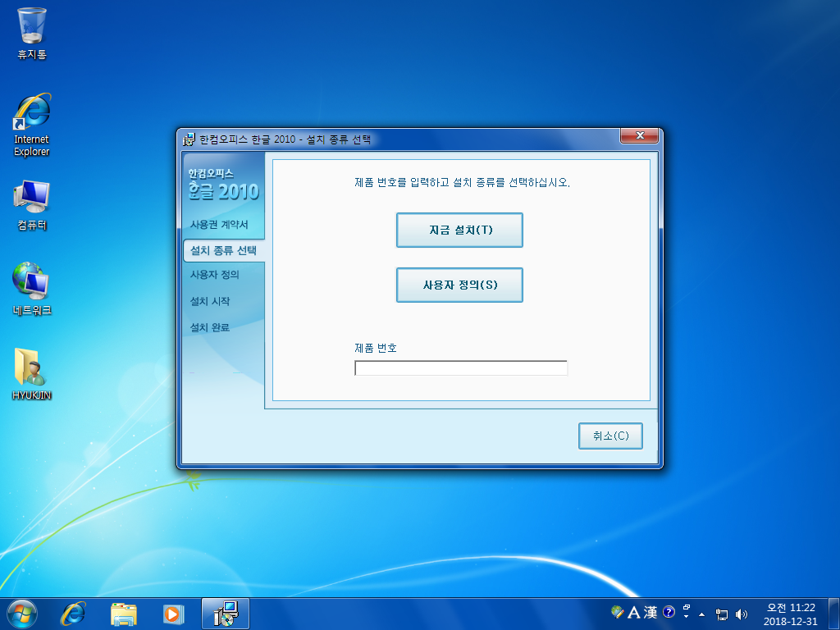Image resolution: width=840 pixels, height=630 pixels.
Task: Select the 네트워크 desktop icon
Action: click(32, 290)
